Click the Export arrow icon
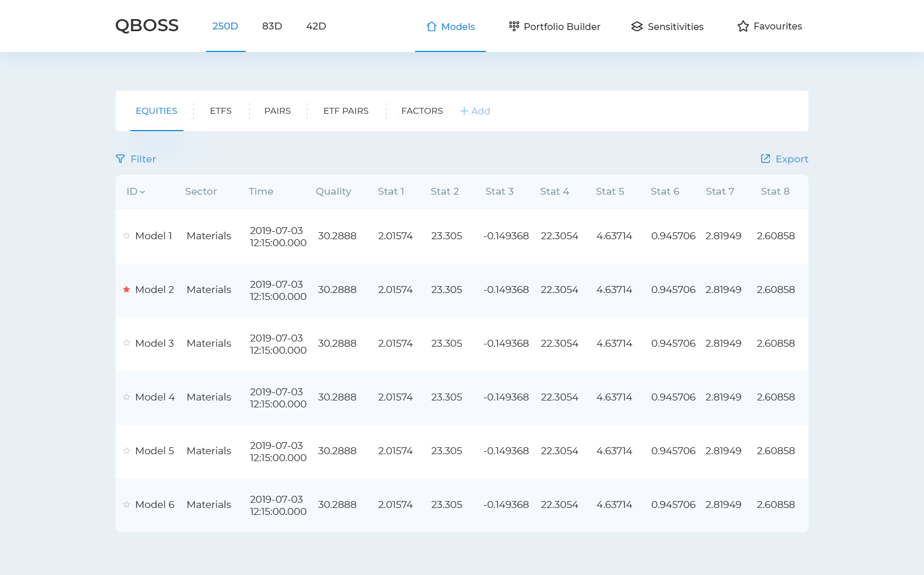This screenshot has width=924, height=575. 766,159
